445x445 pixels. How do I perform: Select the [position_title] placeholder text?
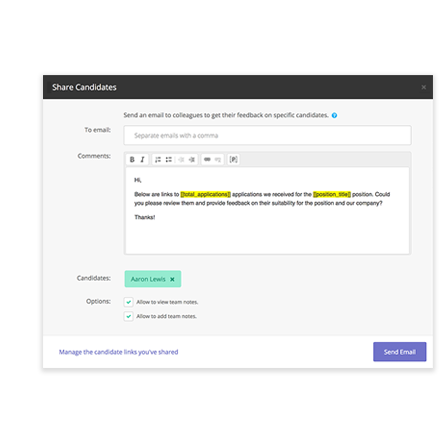332,194
